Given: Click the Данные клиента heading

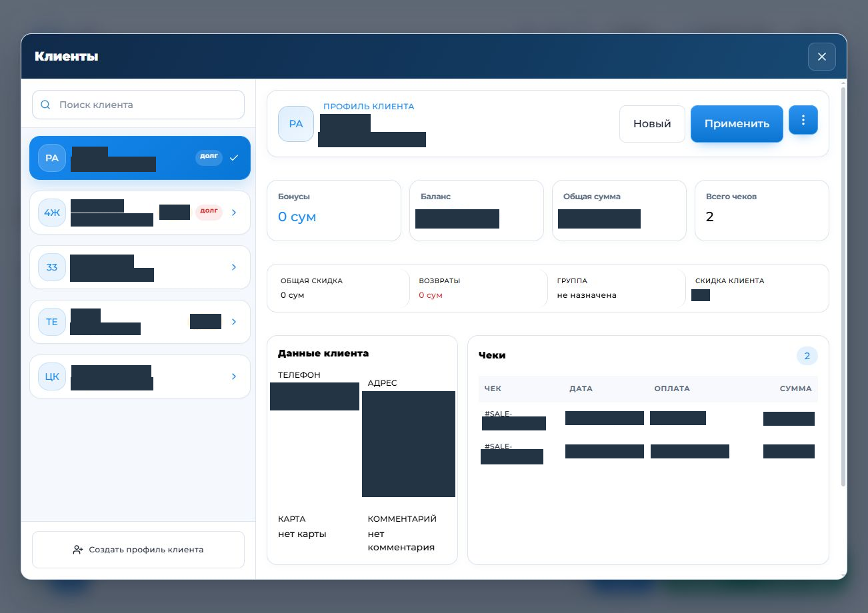Looking at the screenshot, I should tap(323, 353).
